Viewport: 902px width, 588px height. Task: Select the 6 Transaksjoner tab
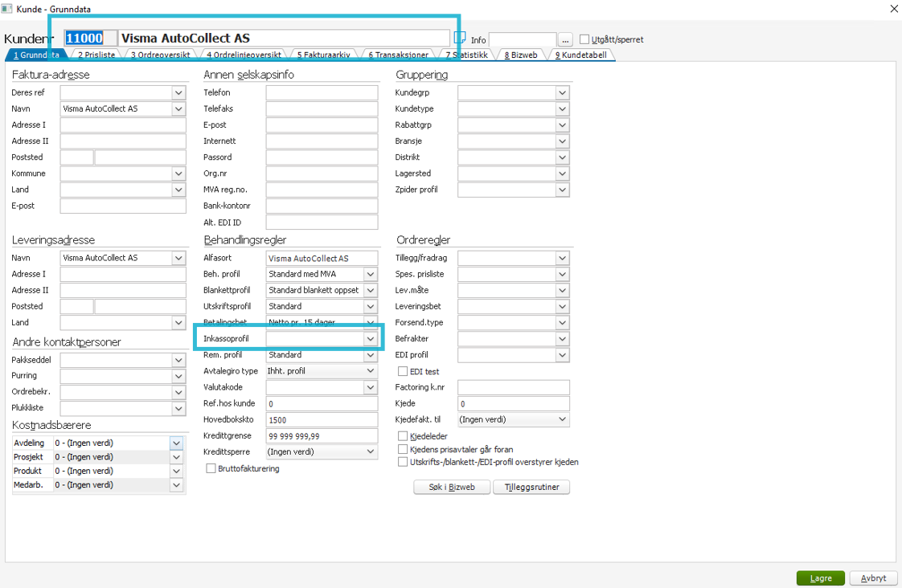coord(399,55)
